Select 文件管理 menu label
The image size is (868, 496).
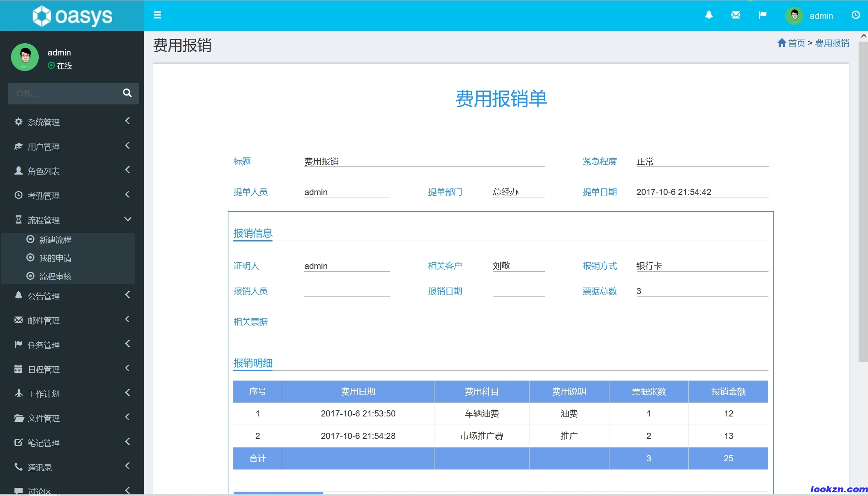[44, 418]
